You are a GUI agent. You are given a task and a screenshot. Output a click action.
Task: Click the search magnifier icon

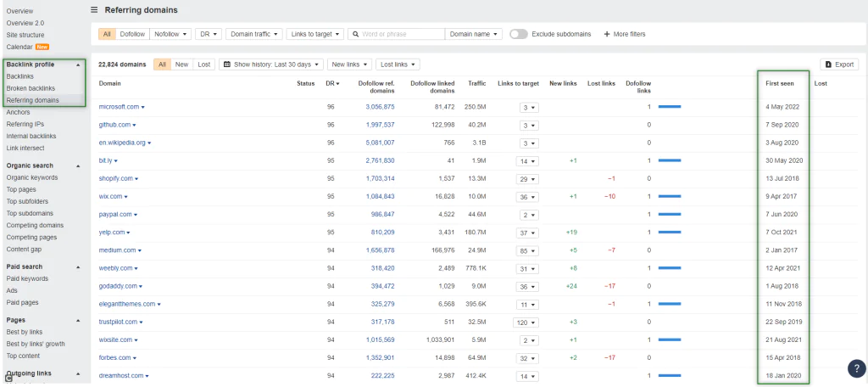click(356, 34)
